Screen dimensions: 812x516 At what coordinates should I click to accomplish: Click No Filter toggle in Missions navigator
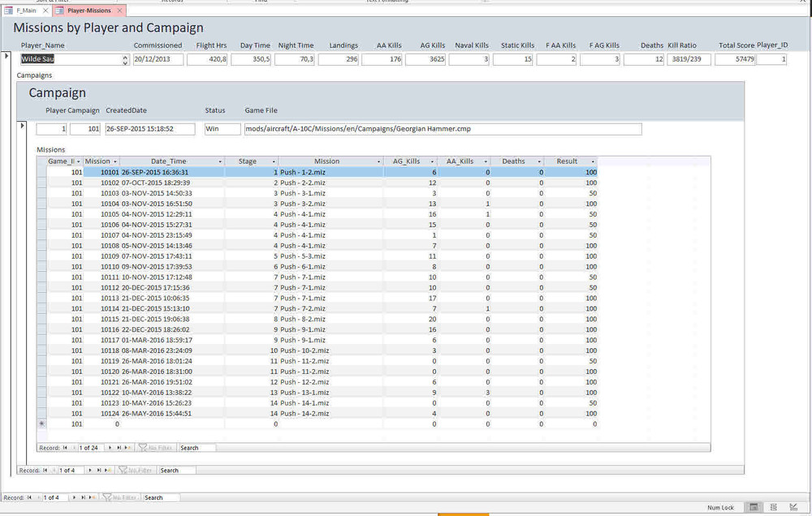pos(154,448)
